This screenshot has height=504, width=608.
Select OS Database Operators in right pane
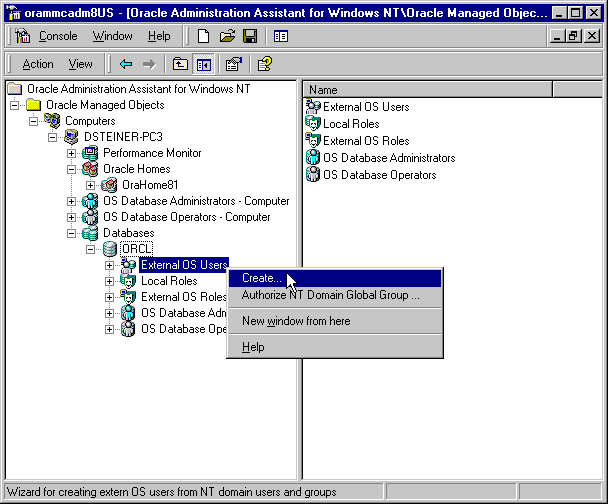(x=379, y=175)
